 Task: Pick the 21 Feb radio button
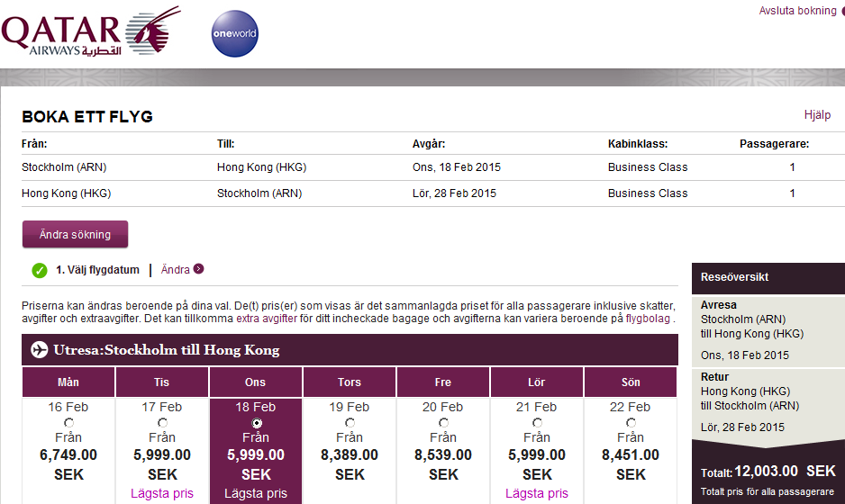tap(537, 423)
